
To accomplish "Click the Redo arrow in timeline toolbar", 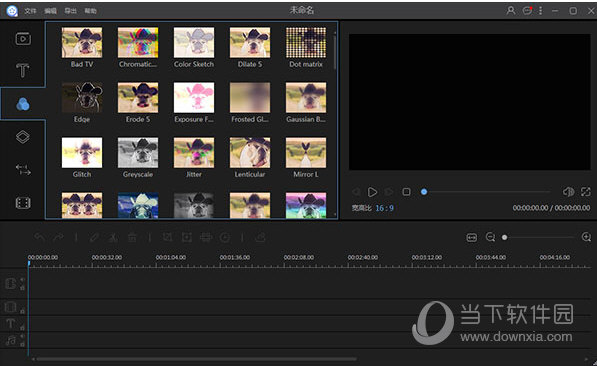I will 58,238.
